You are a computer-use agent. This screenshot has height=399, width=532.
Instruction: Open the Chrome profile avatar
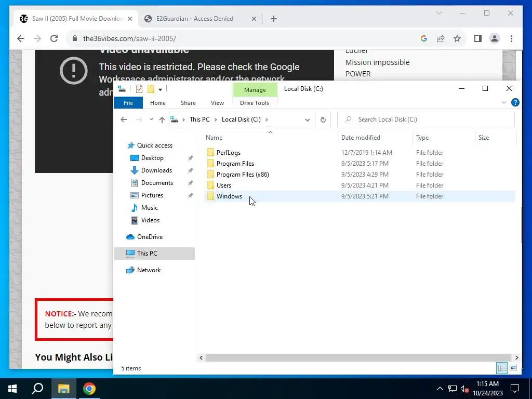coord(495,38)
